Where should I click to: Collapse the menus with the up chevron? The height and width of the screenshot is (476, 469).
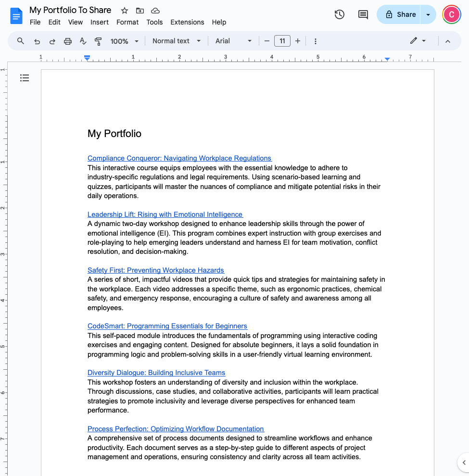pyautogui.click(x=448, y=41)
